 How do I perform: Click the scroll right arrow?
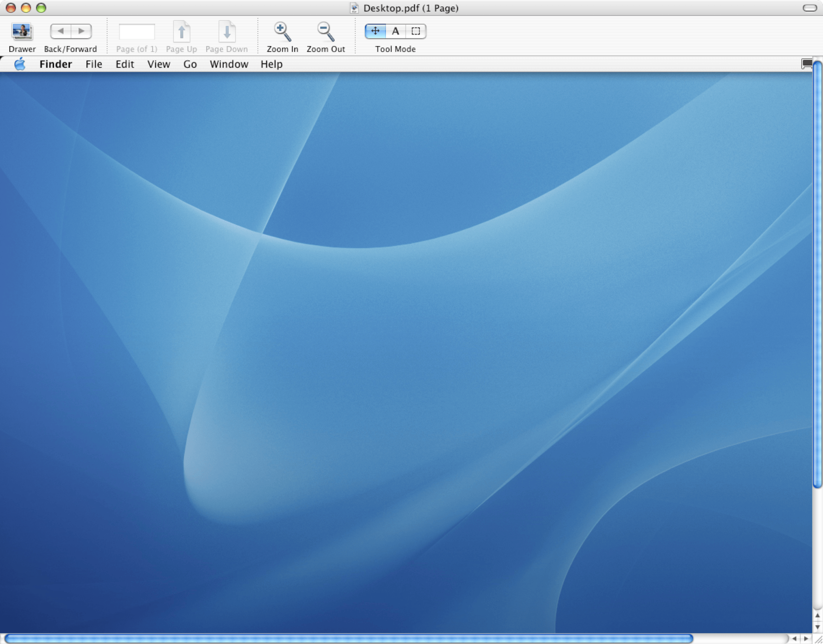point(806,639)
